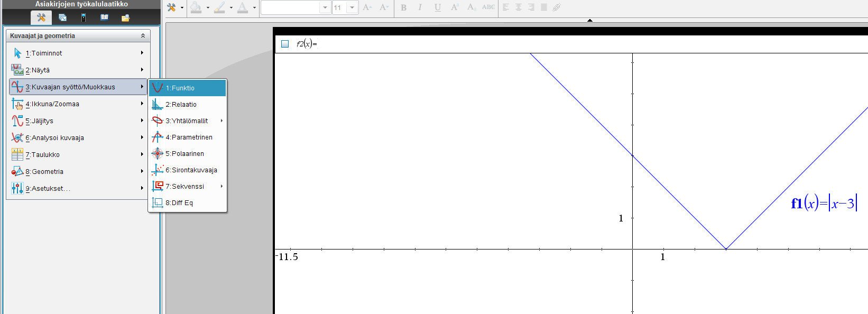
Task: Click the f1(x)=|x-3| graph label
Action: click(823, 204)
